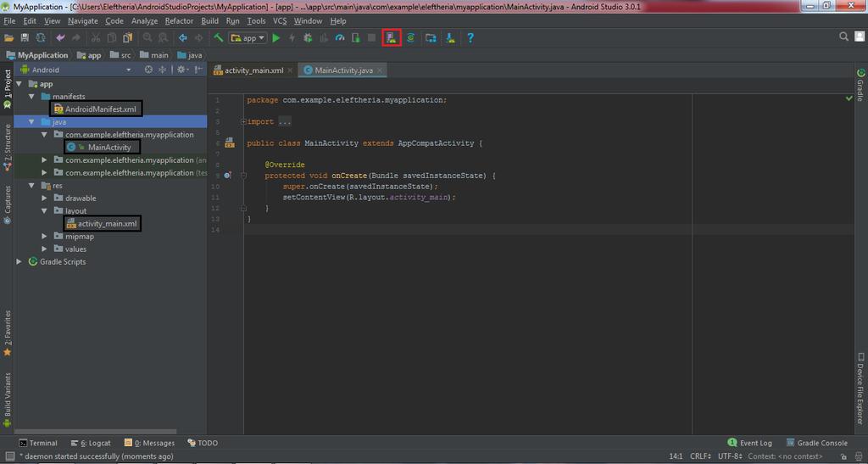This screenshot has height=464, width=868.
Task: Open the Project panel settings gear
Action: click(181, 70)
